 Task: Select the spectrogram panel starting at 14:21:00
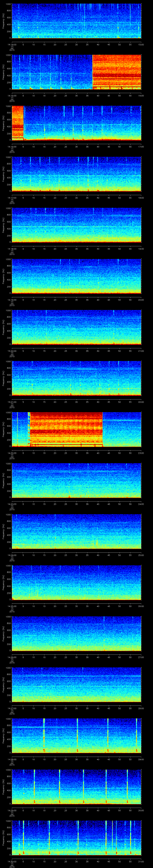[76, 378]
